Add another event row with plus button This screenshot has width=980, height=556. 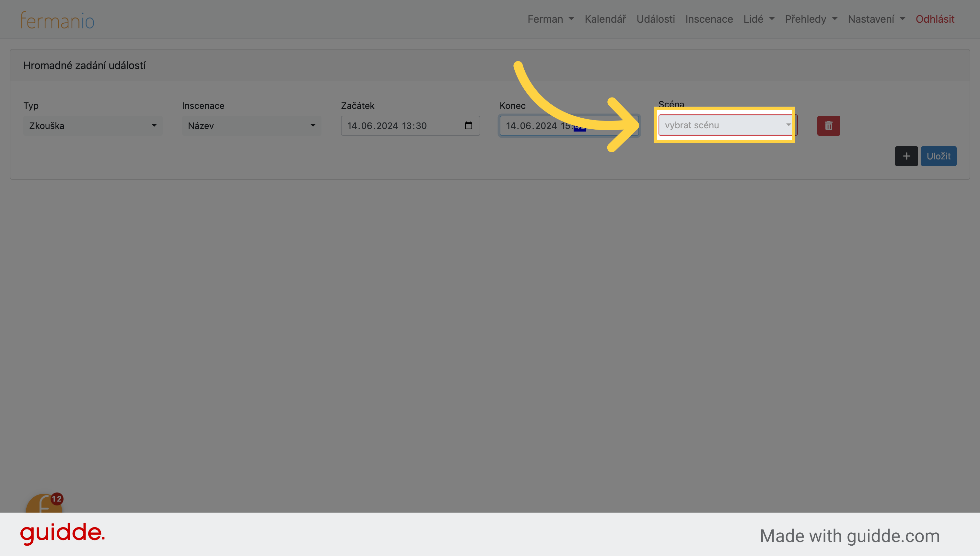[x=906, y=156]
